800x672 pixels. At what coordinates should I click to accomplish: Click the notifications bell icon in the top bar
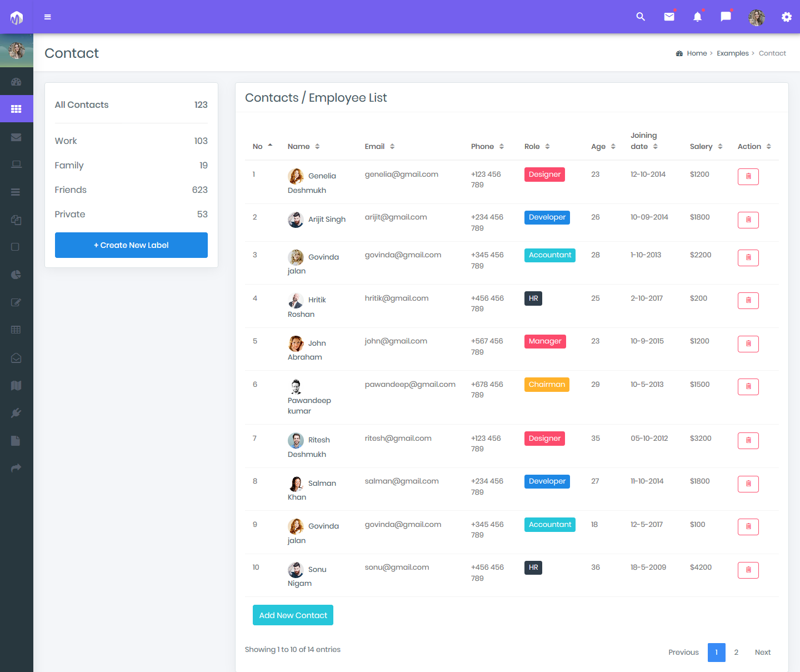click(x=697, y=17)
